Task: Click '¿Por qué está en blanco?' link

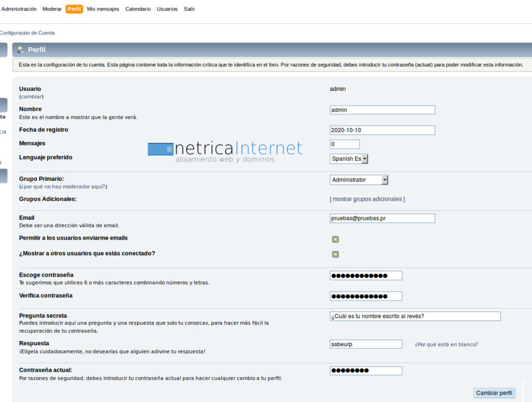Action: pyautogui.click(x=446, y=344)
